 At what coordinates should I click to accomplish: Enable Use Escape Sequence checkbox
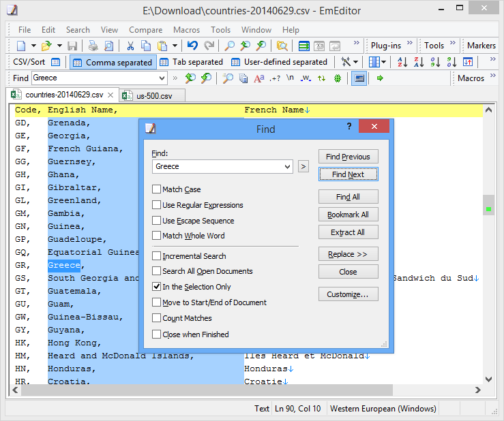tap(157, 220)
